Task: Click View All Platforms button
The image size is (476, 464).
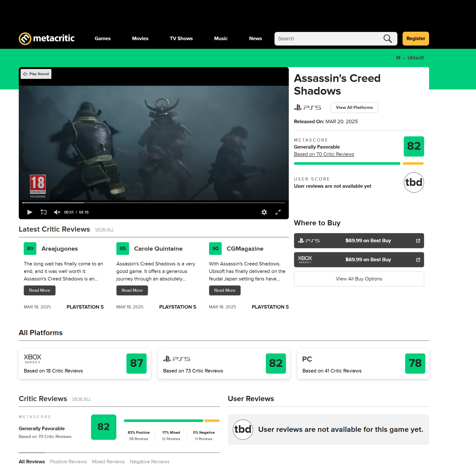Action: click(354, 108)
